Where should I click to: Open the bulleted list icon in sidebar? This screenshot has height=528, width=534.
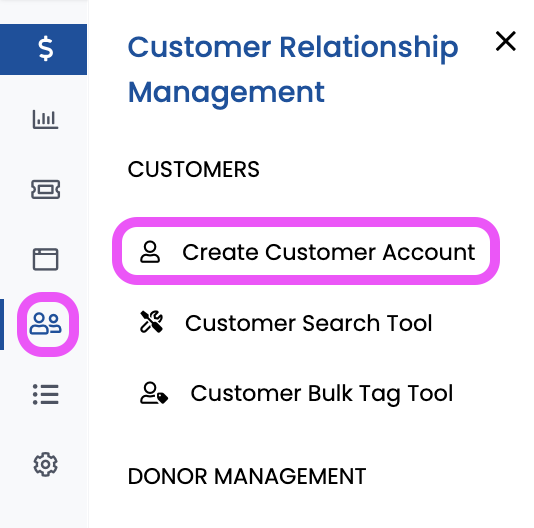pyautogui.click(x=45, y=394)
